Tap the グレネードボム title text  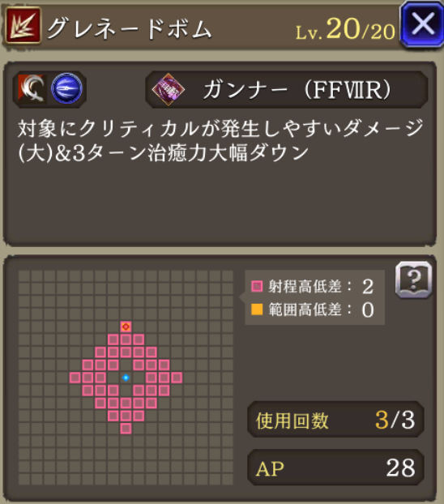point(130,29)
